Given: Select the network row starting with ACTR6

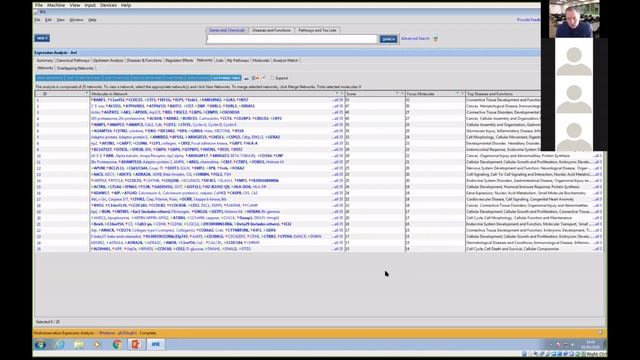Looking at the screenshot, I should (318, 187).
